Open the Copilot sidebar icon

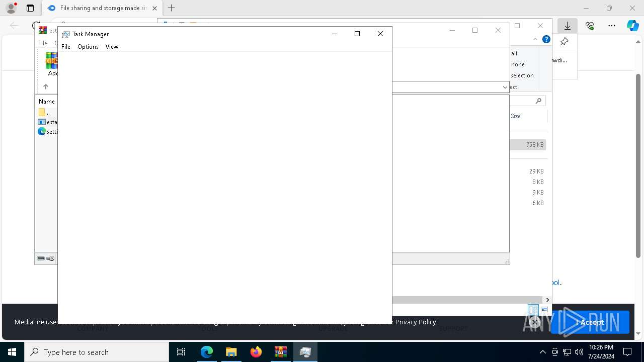point(632,26)
